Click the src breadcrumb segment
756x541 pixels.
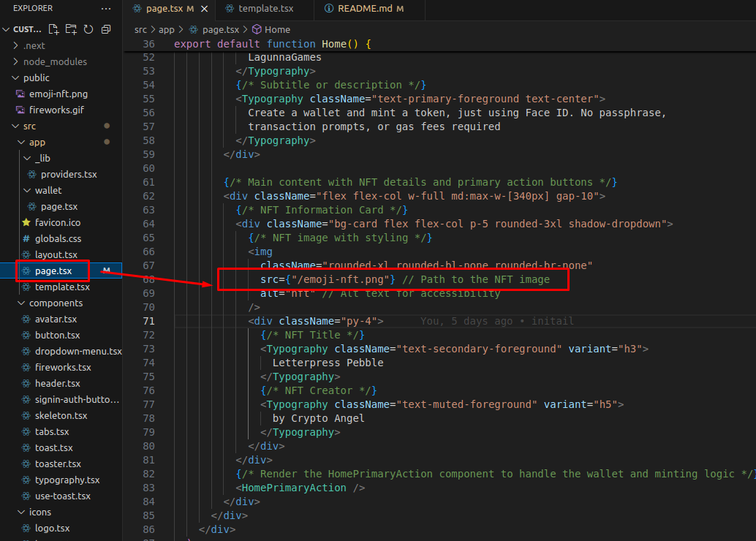point(140,30)
